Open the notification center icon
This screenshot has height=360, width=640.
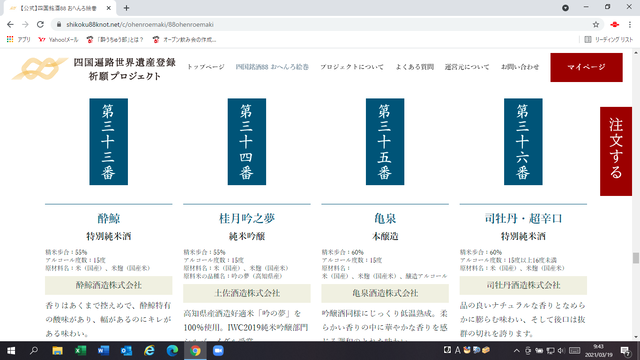[625, 351]
